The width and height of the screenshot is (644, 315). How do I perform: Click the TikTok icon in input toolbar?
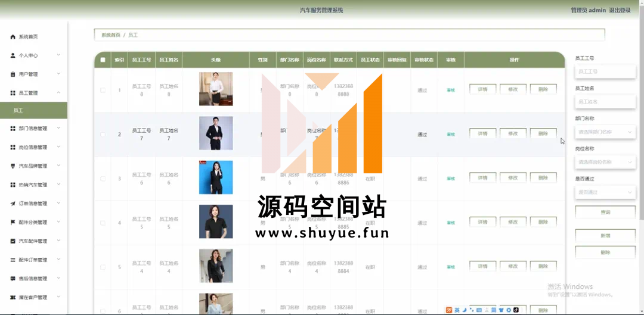point(516,310)
